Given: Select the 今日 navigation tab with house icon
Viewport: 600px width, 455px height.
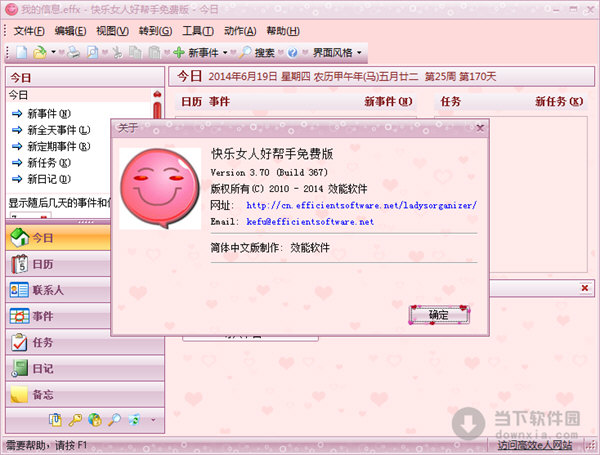Looking at the screenshot, I should click(x=58, y=238).
